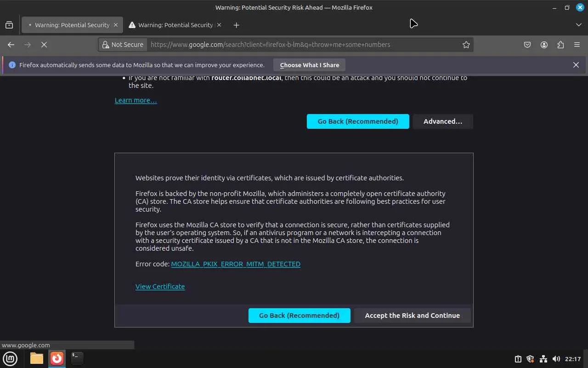Open the Pocket save icon

(527, 45)
